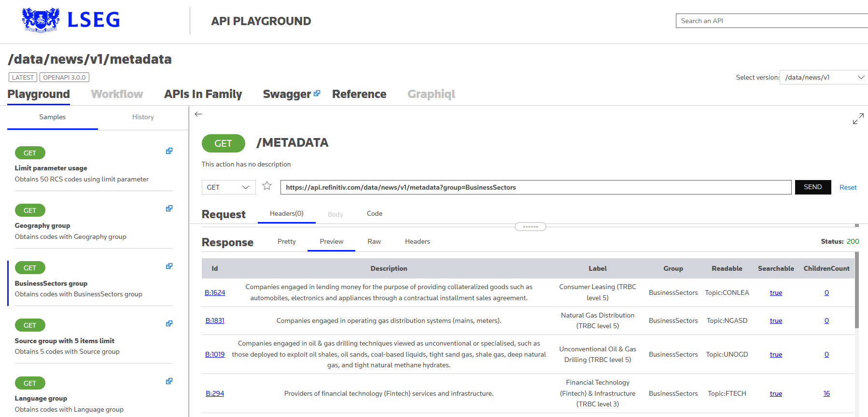Click the green GET badge beside /METADATA
Viewport: 868px width, 417px height.
[223, 143]
